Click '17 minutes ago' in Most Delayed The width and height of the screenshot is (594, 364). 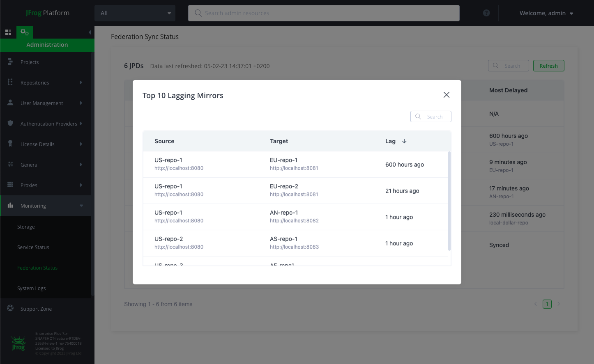tap(509, 188)
